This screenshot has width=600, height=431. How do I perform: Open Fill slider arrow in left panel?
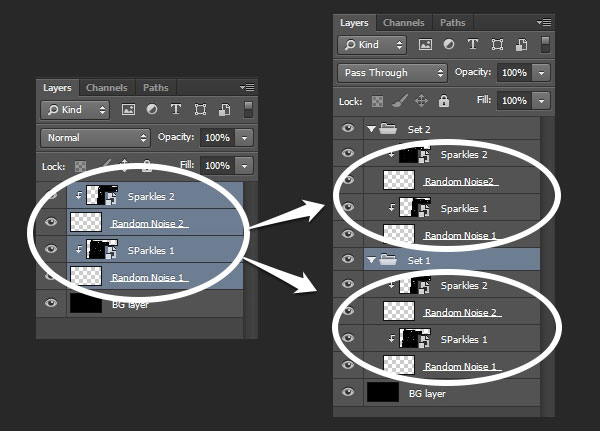click(244, 166)
